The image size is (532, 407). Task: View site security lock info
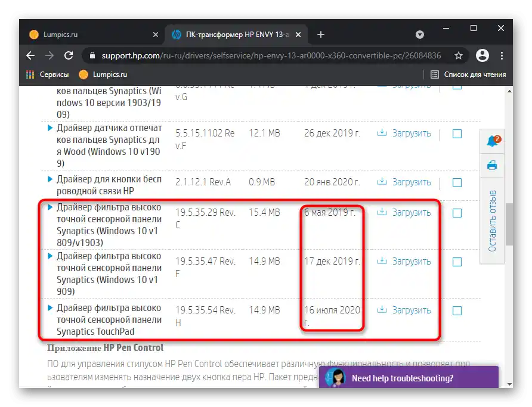pyautogui.click(x=92, y=55)
